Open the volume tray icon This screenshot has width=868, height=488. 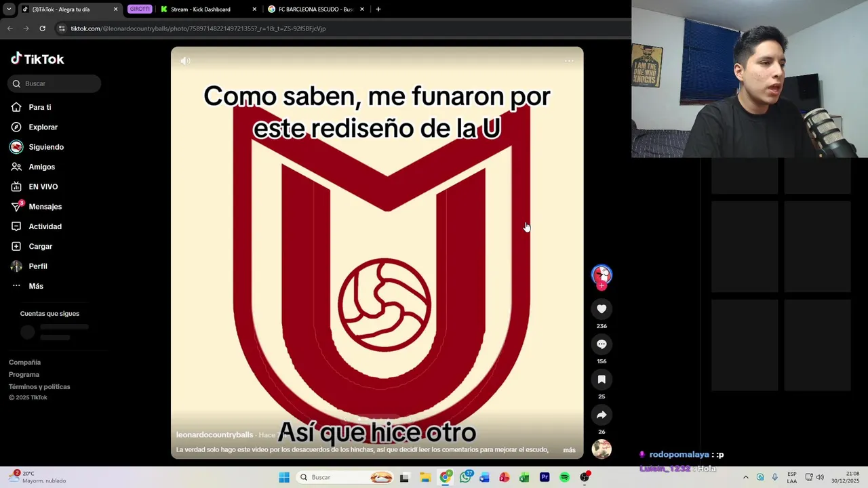820,477
